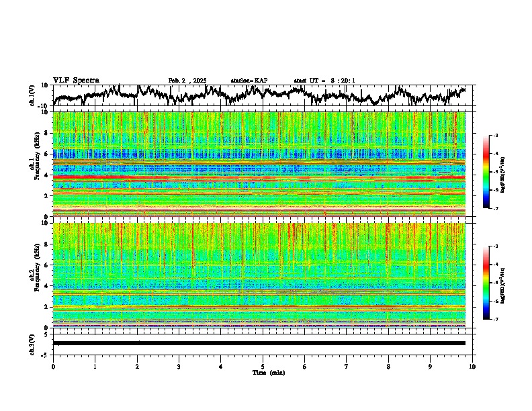Click the date text "Feb. 2 , 2025"
Image resolution: width=532 pixels, height=411 pixels.
tap(187, 81)
